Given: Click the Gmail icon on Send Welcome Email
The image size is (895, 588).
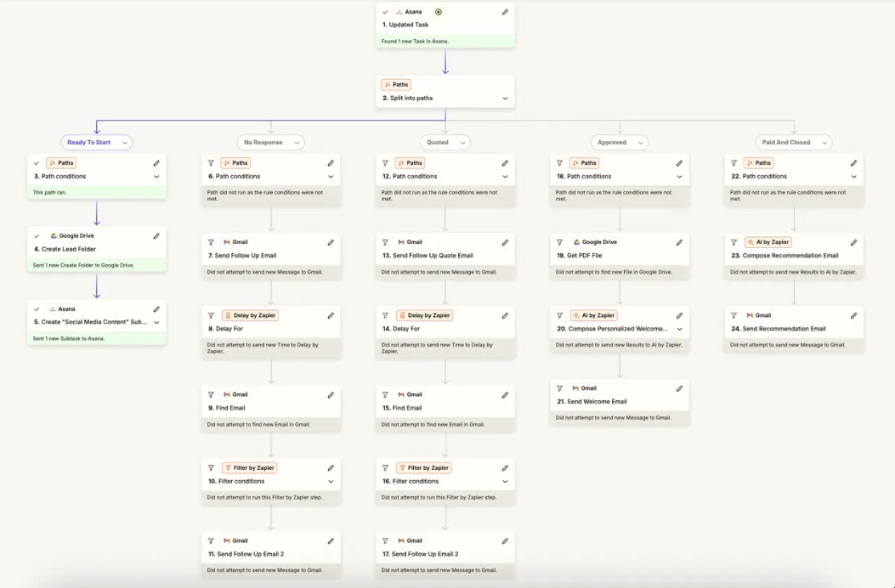Looking at the screenshot, I should pos(575,387).
